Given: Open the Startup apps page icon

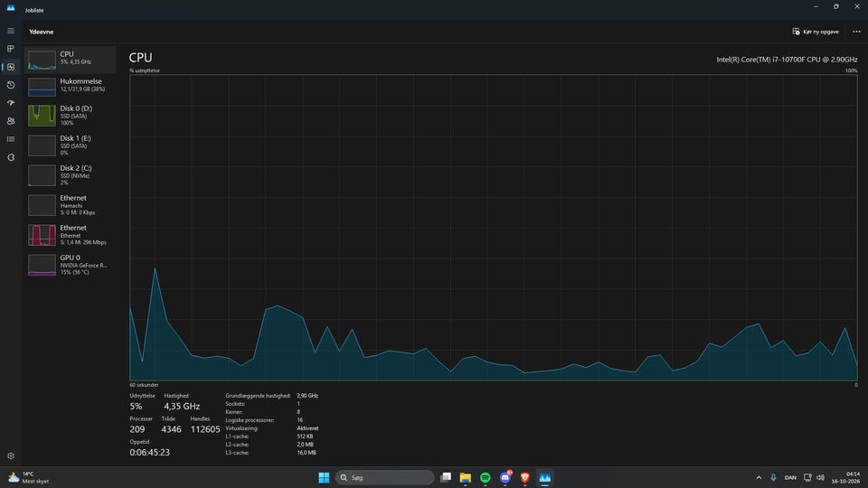Looking at the screenshot, I should click(11, 103).
